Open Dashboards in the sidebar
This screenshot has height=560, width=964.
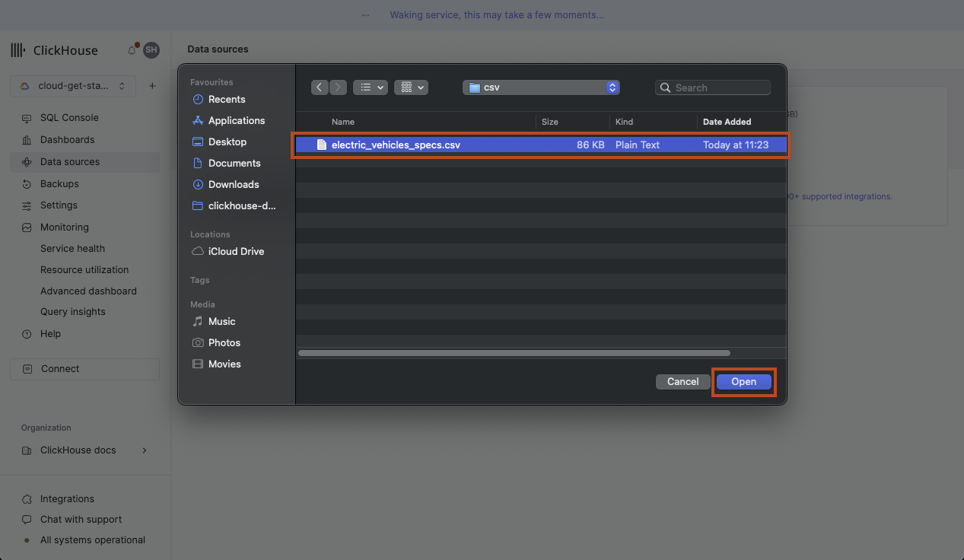67,140
